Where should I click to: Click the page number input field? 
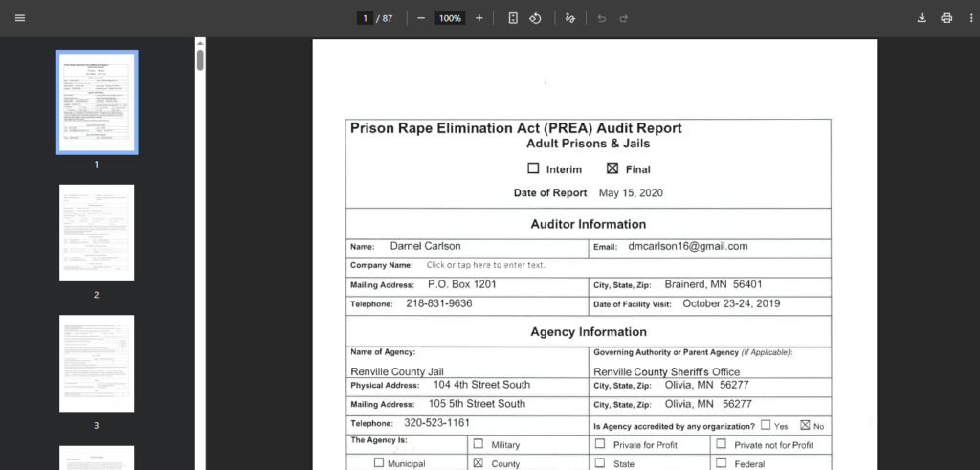pyautogui.click(x=364, y=18)
